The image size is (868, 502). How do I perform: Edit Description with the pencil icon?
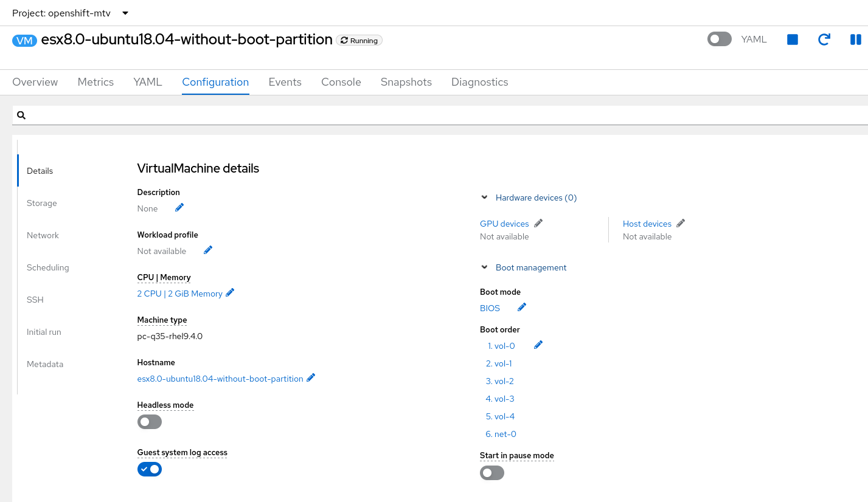pos(179,208)
